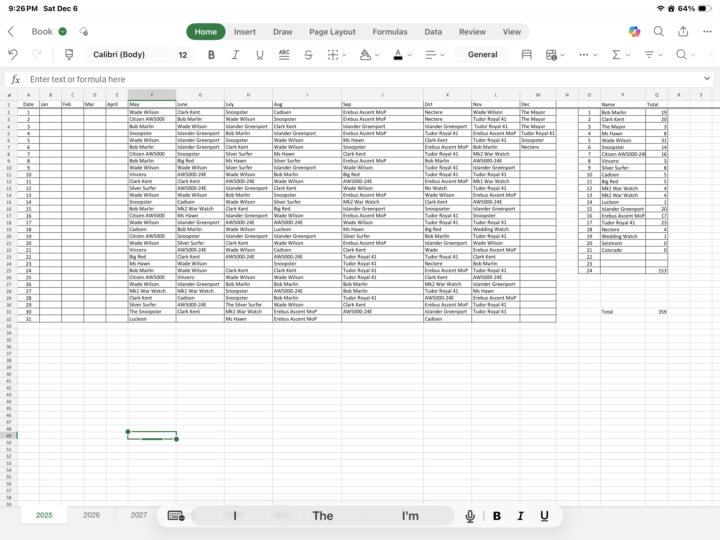Toggle italic formatting in ribbon

[235, 55]
